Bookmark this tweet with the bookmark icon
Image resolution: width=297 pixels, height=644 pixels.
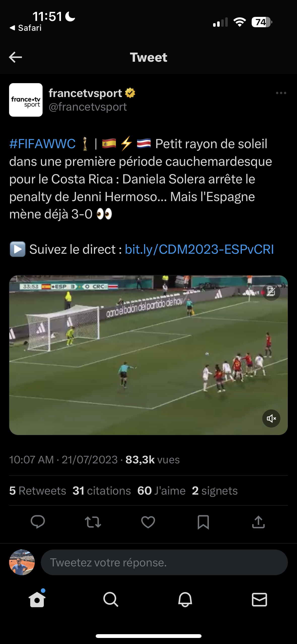[203, 522]
